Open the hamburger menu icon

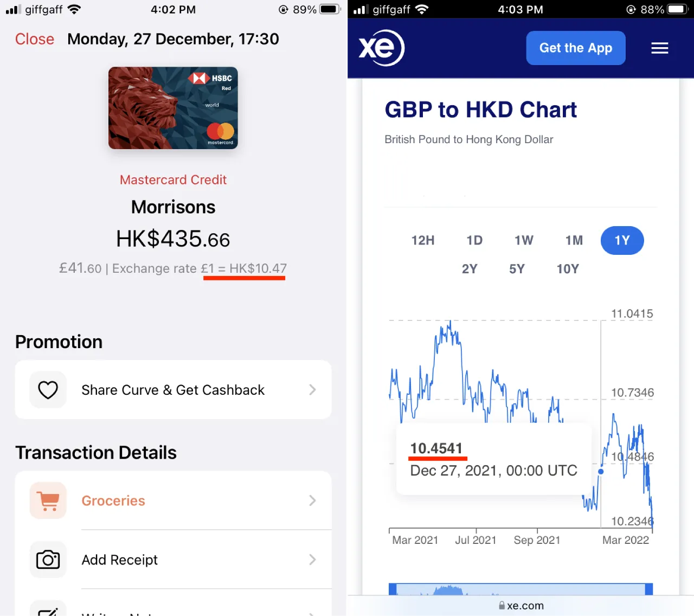click(659, 48)
